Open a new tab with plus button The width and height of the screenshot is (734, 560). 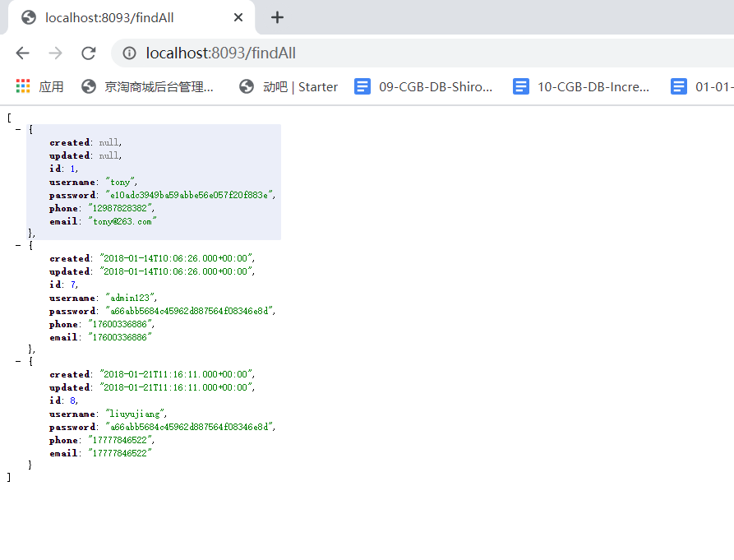coord(277,17)
